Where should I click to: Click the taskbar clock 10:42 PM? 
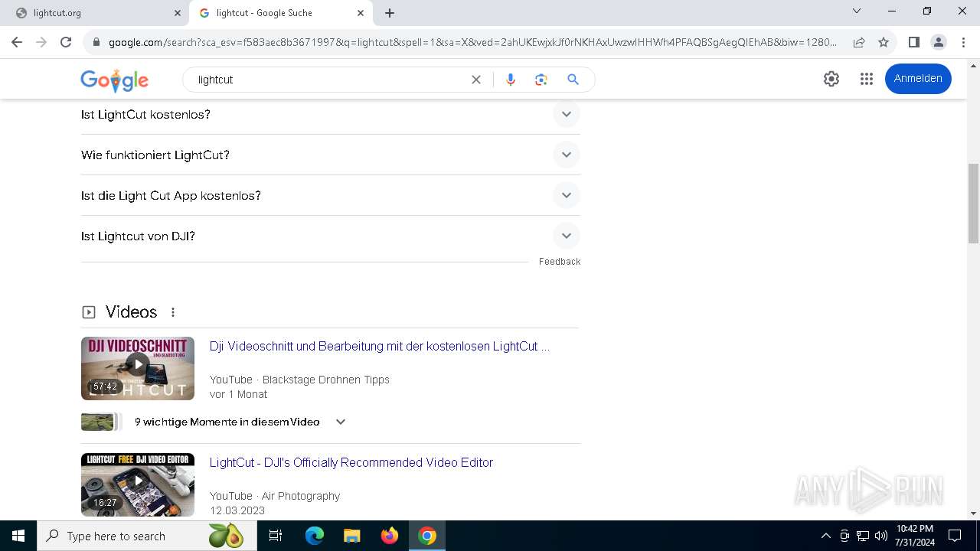tap(915, 536)
